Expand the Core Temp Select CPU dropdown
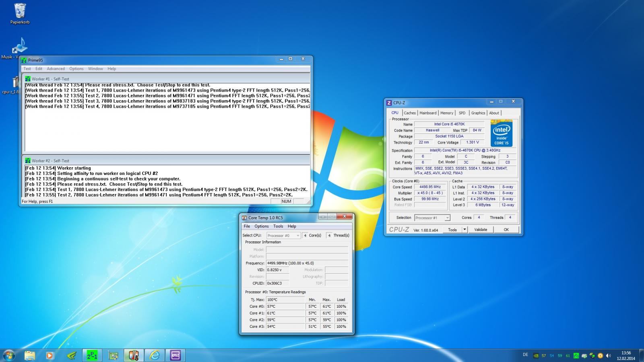The height and width of the screenshot is (362, 644). coord(283,236)
